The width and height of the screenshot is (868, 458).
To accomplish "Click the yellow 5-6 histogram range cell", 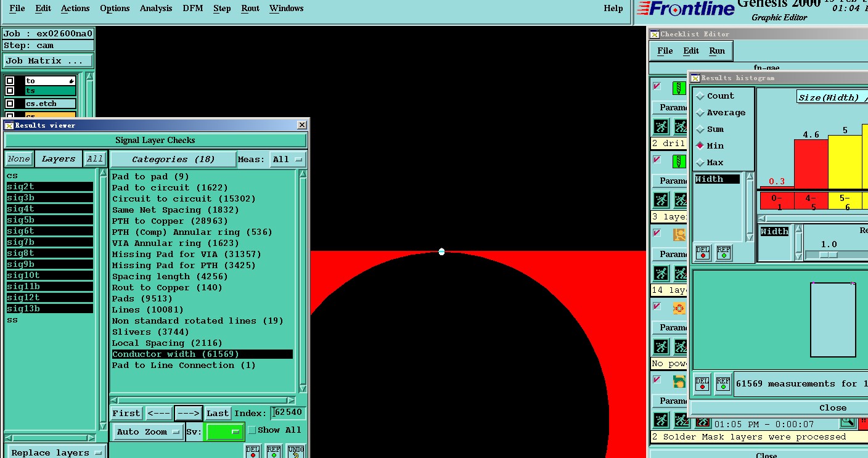I will (845, 202).
